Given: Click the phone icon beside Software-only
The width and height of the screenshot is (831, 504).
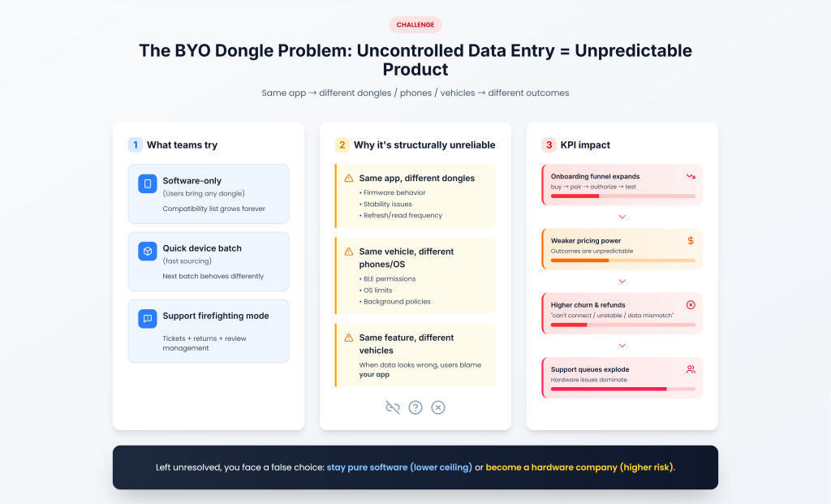Looking at the screenshot, I should [x=148, y=184].
